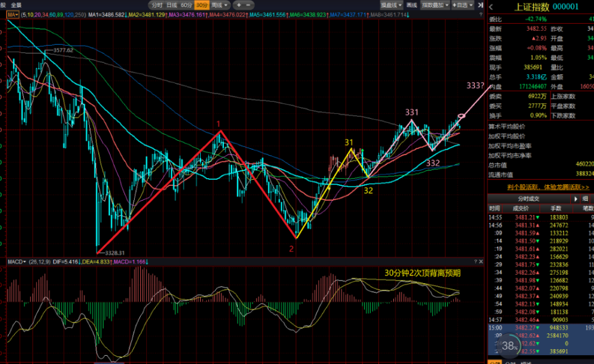Click the 细 detail button
The width and height of the screenshot is (594, 364).
coord(586,199)
